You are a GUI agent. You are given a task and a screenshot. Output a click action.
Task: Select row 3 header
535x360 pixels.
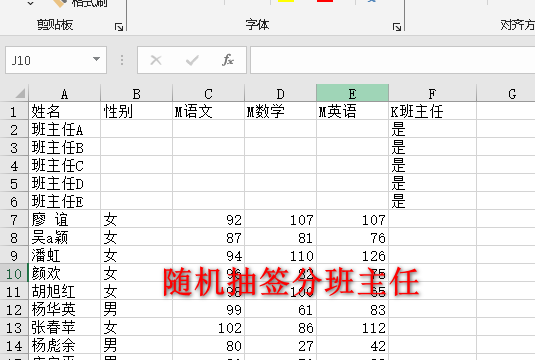point(14,147)
